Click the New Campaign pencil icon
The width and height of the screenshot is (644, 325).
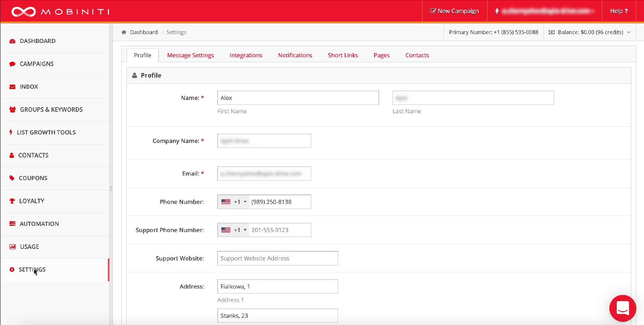(x=433, y=11)
